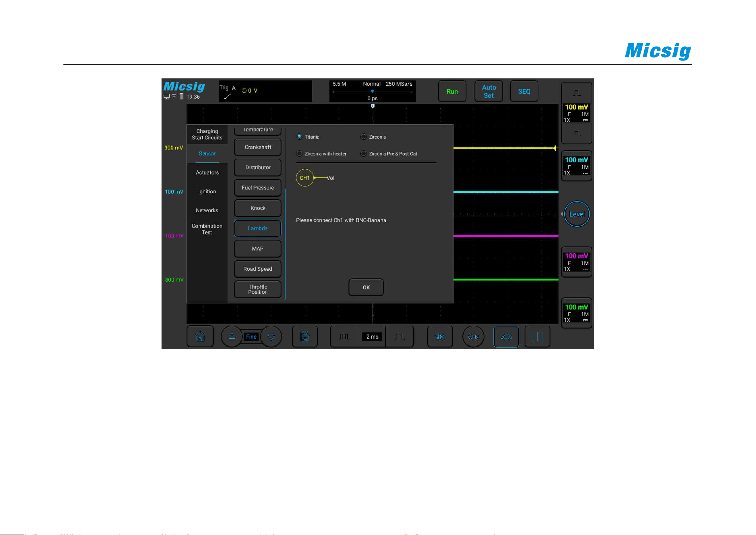Image resolution: width=756 pixels, height=535 pixels.
Task: Choose the Lambda sensor
Action: point(258,228)
